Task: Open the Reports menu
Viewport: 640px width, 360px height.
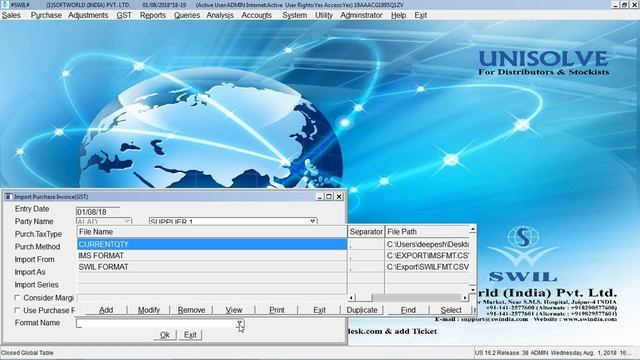Action: [x=153, y=15]
